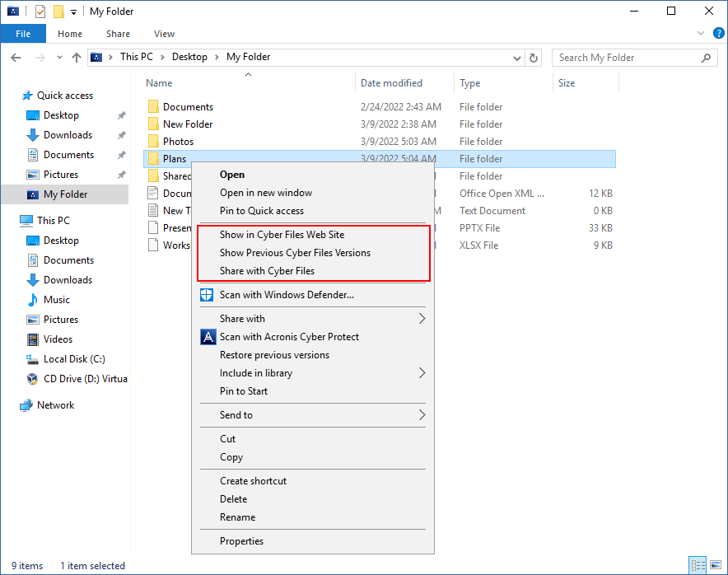Expand the Send to submenu arrow
This screenshot has width=728, height=575.
coord(422,415)
